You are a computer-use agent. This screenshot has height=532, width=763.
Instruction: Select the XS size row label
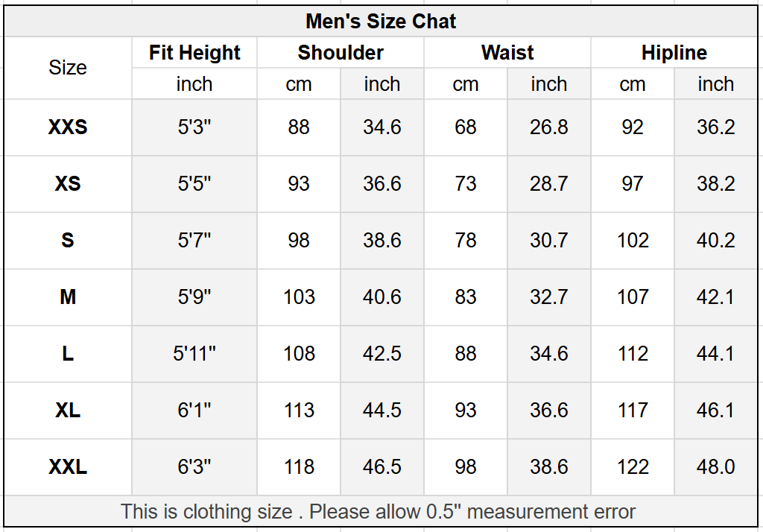point(68,184)
